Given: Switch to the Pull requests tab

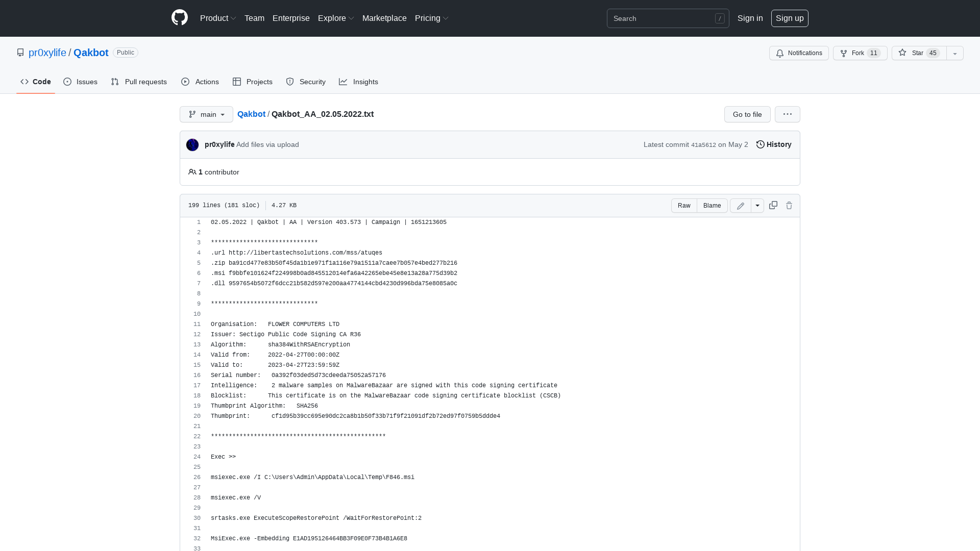Looking at the screenshot, I should pos(139,82).
